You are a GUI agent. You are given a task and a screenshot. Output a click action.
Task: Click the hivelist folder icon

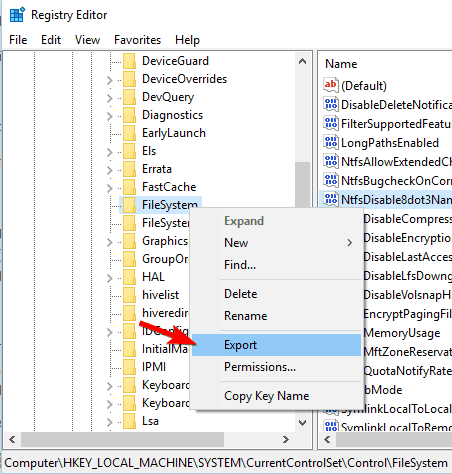pyautogui.click(x=129, y=295)
